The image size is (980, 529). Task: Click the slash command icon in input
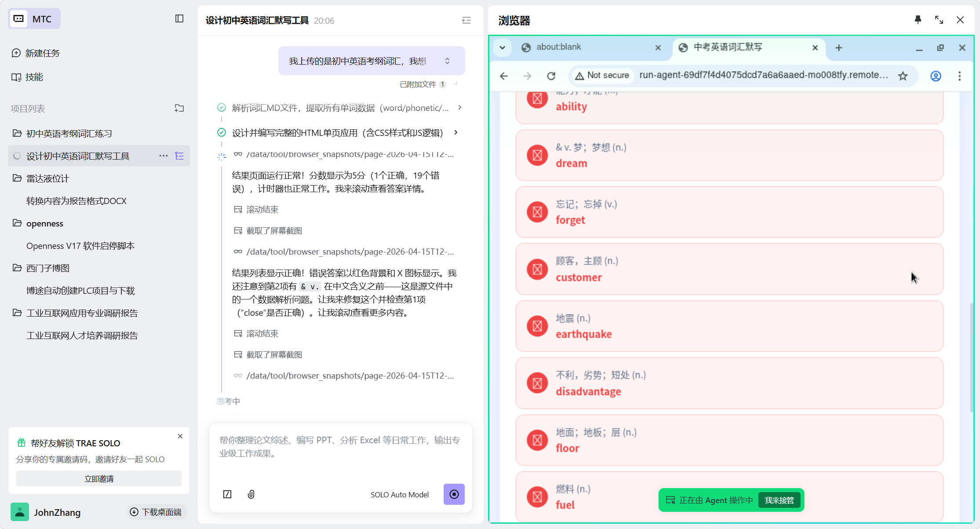pyautogui.click(x=227, y=494)
